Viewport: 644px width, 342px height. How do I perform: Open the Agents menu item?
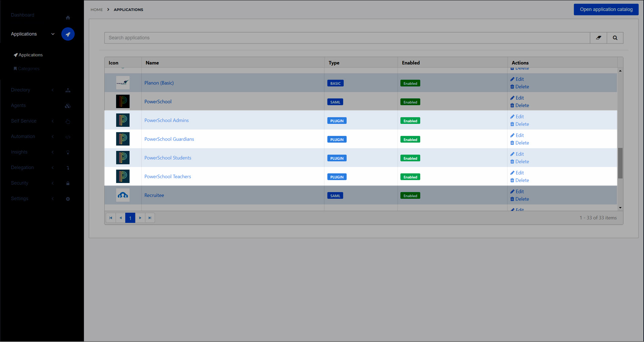(x=18, y=105)
